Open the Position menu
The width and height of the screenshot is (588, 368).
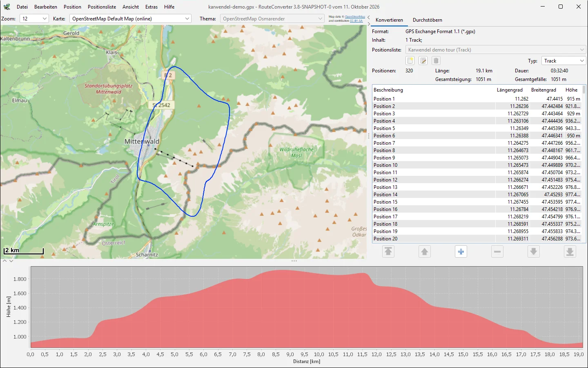point(72,7)
